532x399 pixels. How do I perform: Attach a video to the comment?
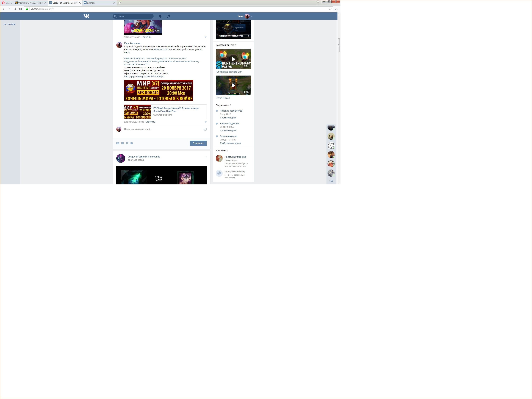[x=122, y=143]
